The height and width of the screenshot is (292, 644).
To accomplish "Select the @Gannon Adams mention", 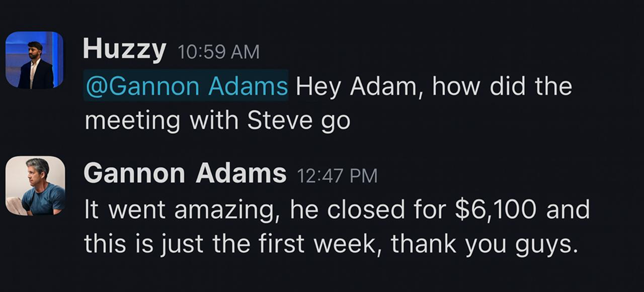I will [x=186, y=86].
